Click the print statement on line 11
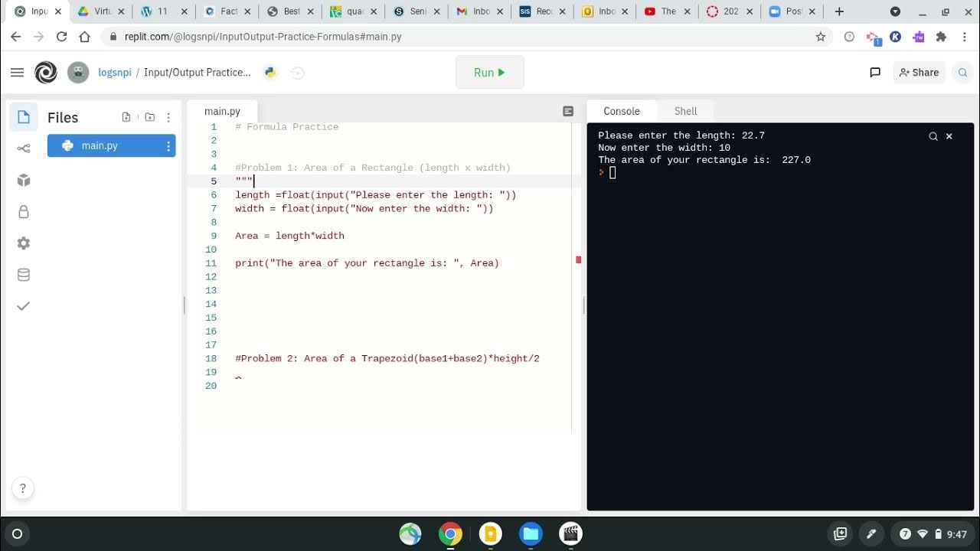Viewport: 980px width, 551px height. coord(367,263)
